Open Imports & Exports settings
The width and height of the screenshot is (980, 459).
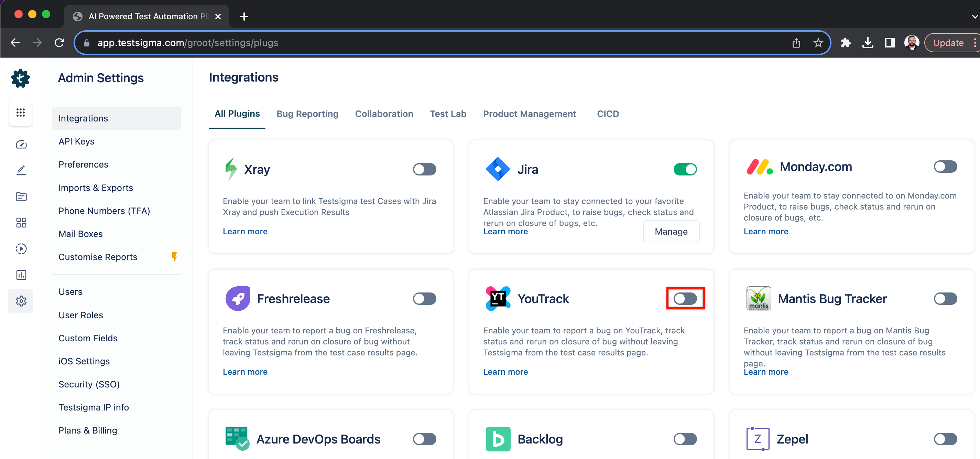pos(96,188)
